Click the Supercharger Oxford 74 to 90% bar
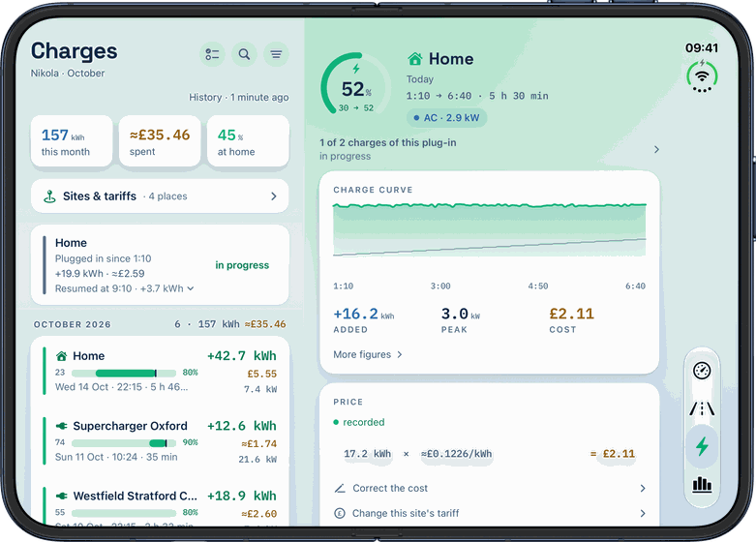This screenshot has height=542, width=756. click(x=124, y=443)
